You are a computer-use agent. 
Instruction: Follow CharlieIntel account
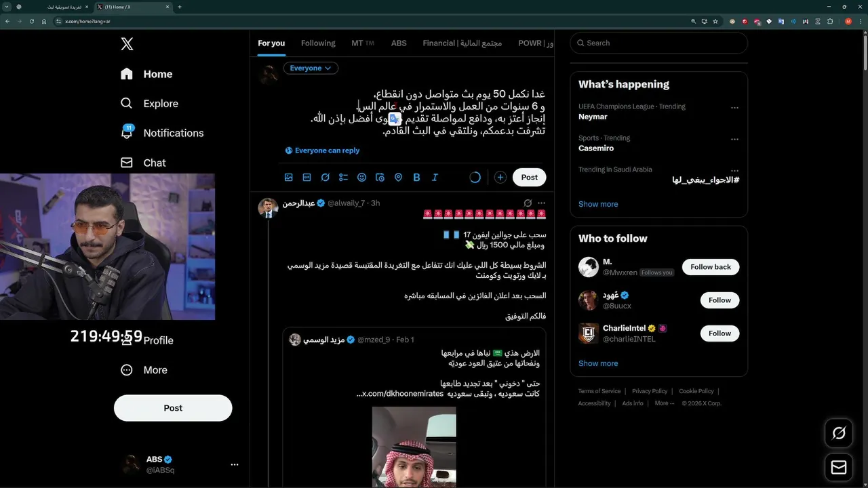click(x=719, y=333)
